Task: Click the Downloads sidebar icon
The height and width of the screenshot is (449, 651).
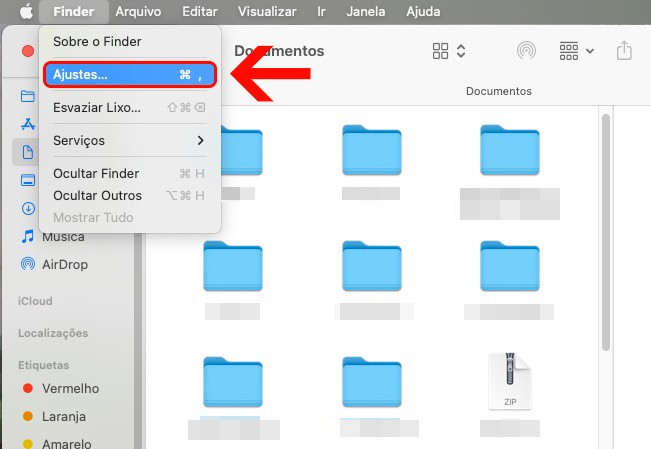Action: tap(28, 208)
